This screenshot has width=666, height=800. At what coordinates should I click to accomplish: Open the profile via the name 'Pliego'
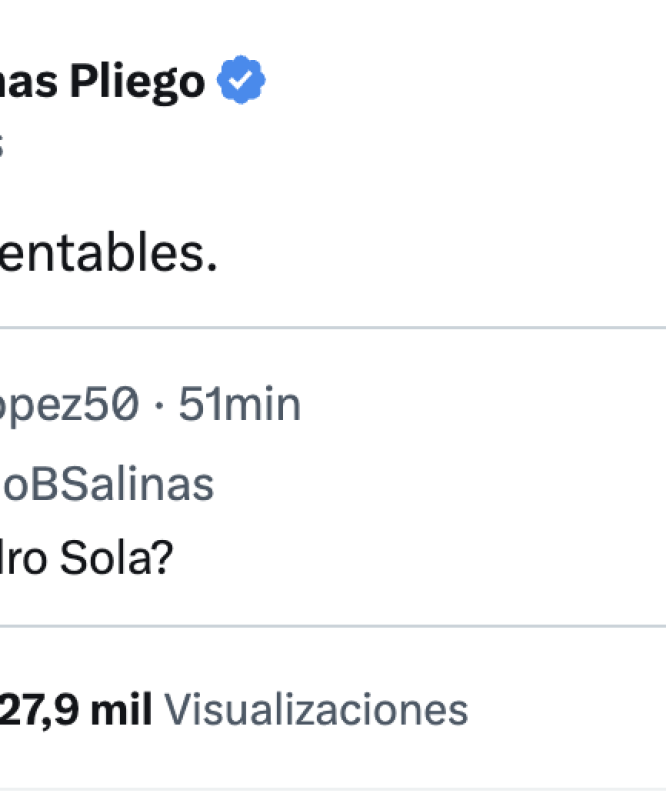(x=137, y=83)
